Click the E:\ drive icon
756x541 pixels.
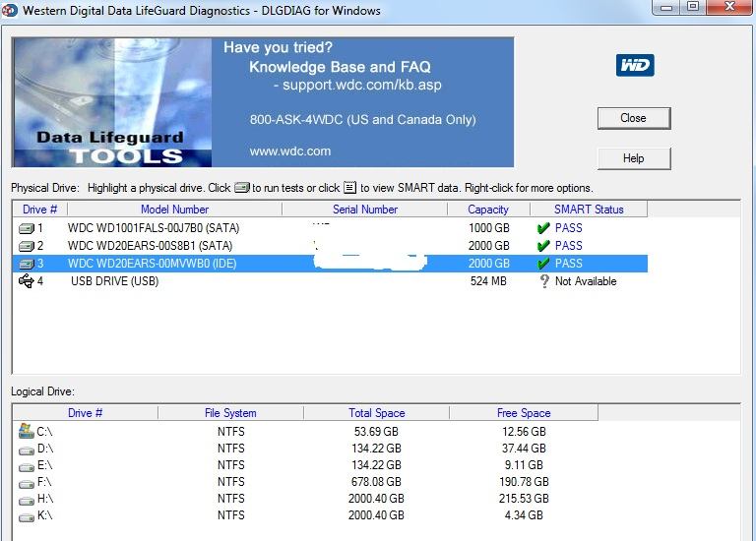point(26,467)
